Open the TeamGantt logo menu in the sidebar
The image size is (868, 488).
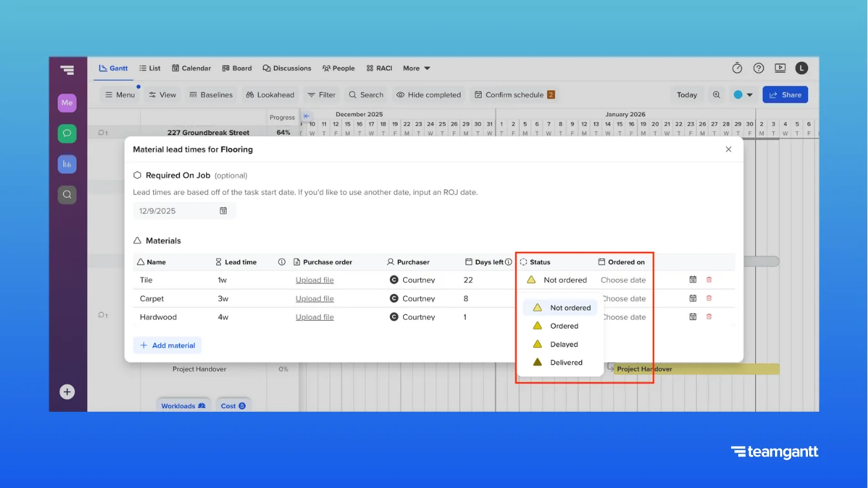point(67,70)
